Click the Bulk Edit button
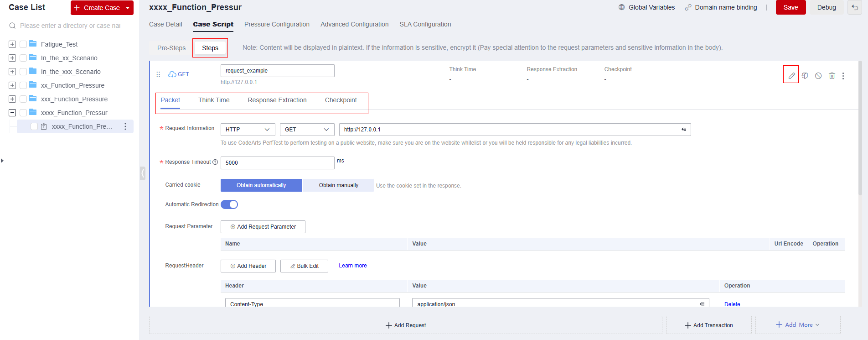Image resolution: width=868 pixels, height=340 pixels. tap(304, 266)
